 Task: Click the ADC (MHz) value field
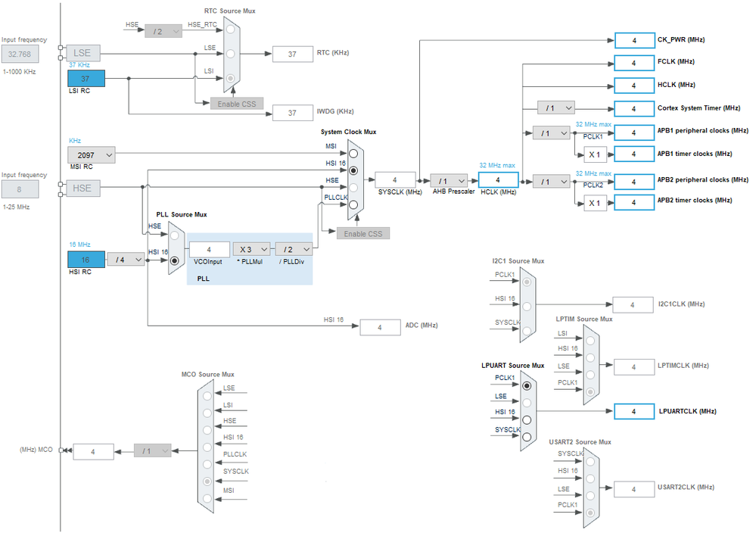tap(380, 327)
